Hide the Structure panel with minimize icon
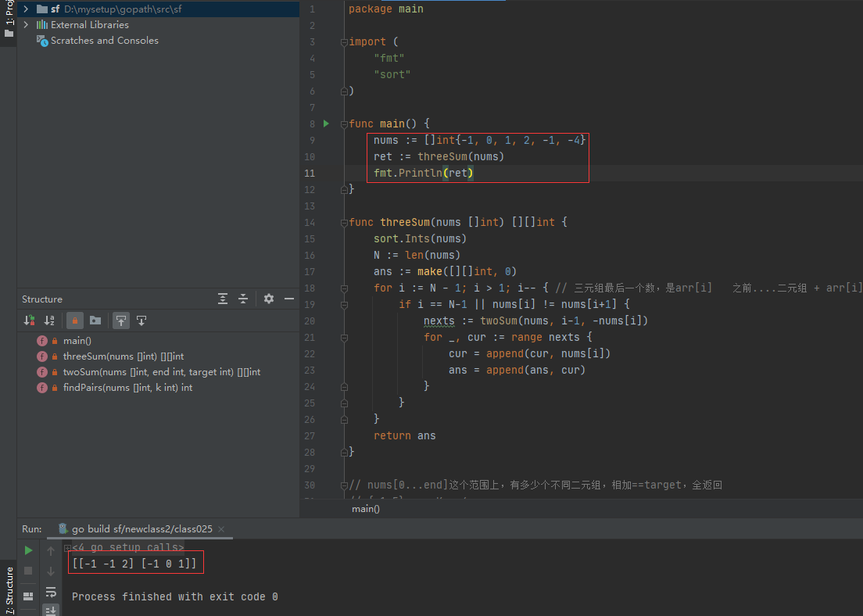The width and height of the screenshot is (863, 616). point(289,299)
